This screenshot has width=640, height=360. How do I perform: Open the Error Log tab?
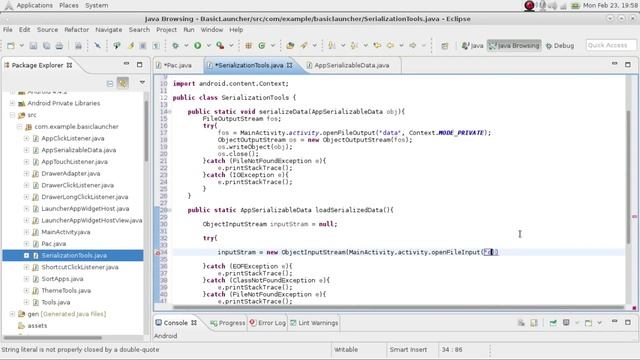point(267,323)
